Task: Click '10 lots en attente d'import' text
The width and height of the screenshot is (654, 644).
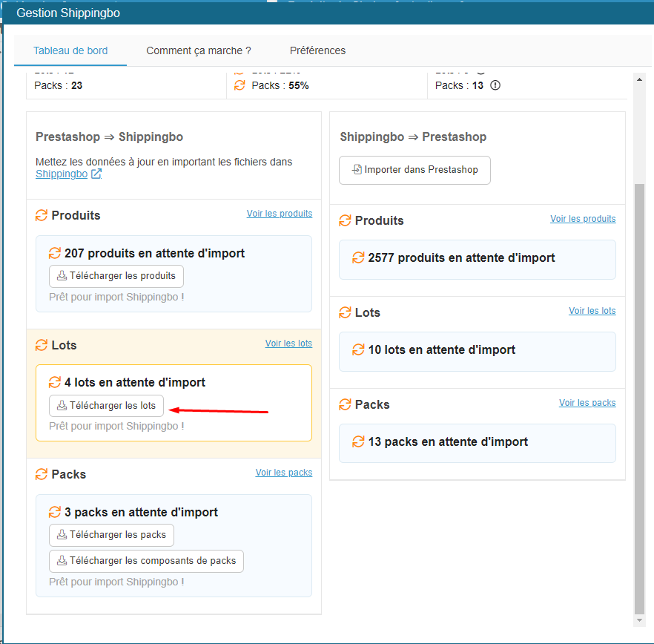Action: (442, 349)
